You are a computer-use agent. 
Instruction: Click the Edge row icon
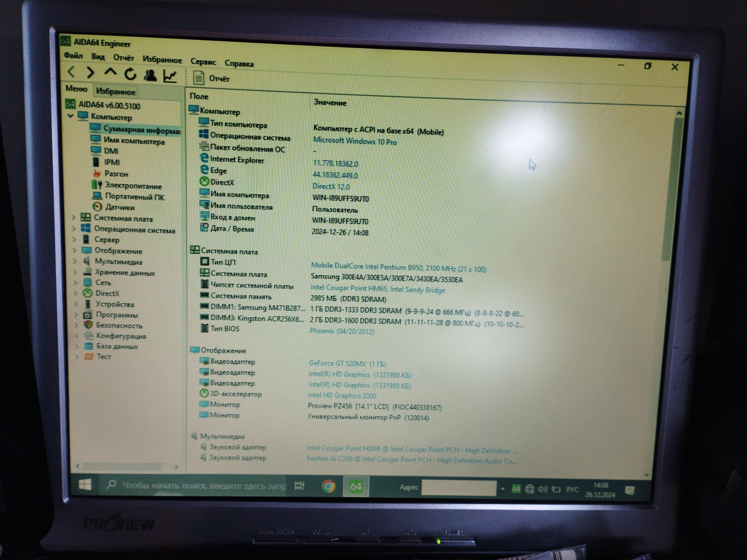pyautogui.click(x=204, y=170)
